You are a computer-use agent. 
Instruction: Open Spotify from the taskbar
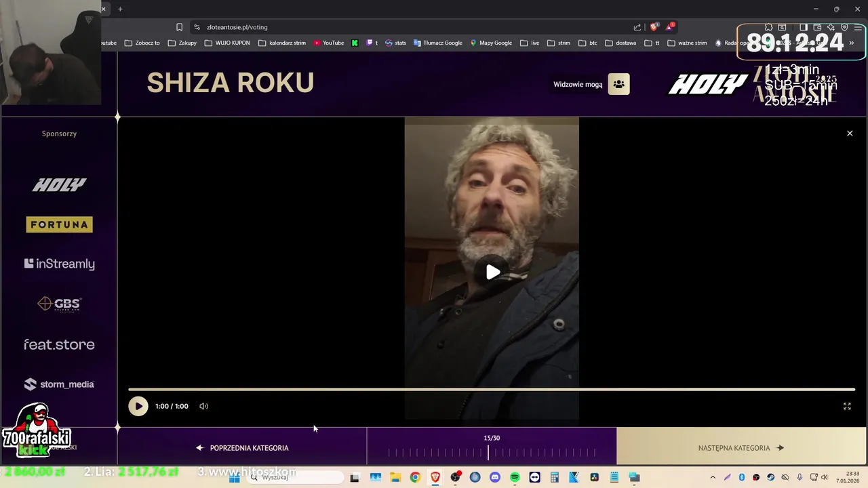click(515, 477)
